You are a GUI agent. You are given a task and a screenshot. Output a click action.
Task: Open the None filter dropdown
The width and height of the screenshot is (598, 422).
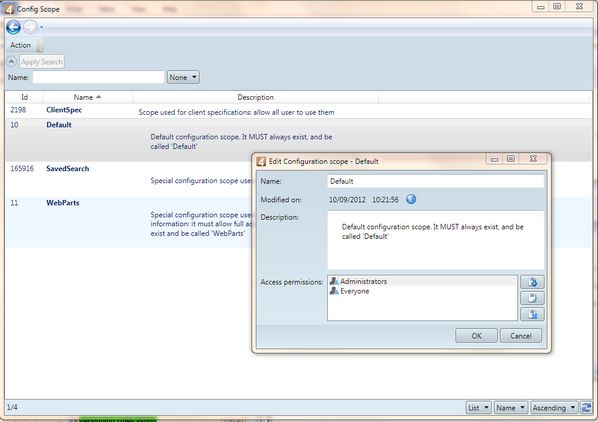click(183, 77)
